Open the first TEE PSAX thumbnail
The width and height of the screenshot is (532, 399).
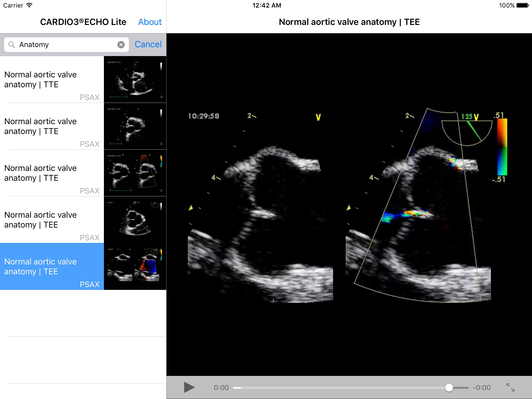pos(135,220)
